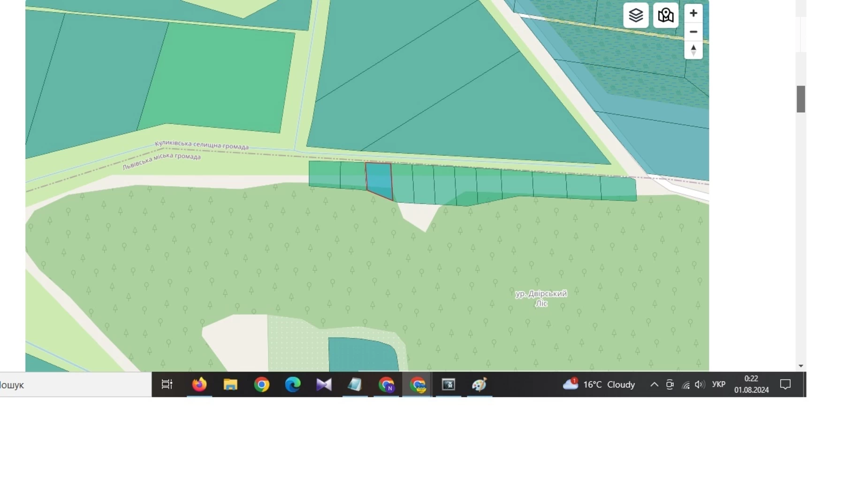Screen dimensions: 868x488
Task: Click the taskbar clock showing 0:22
Action: click(x=751, y=384)
